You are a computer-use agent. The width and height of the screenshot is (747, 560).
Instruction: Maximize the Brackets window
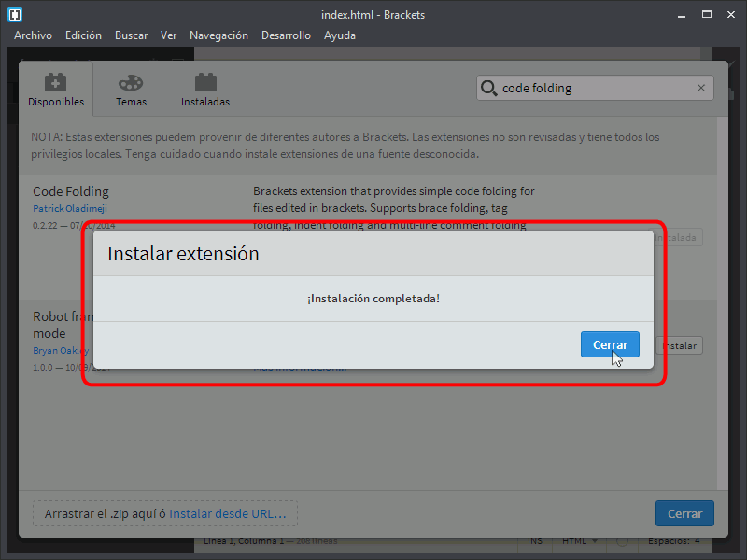707,15
